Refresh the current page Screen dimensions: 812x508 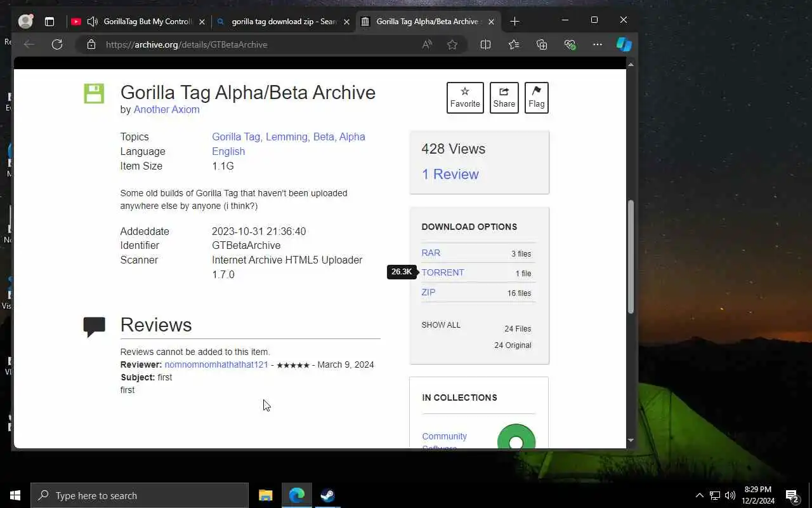[57, 44]
